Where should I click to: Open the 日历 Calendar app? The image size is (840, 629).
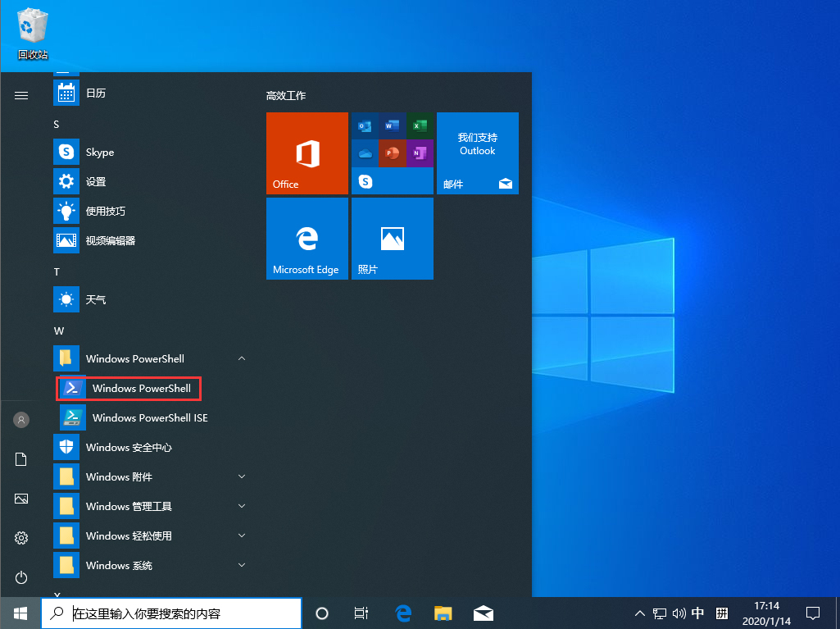(x=96, y=93)
